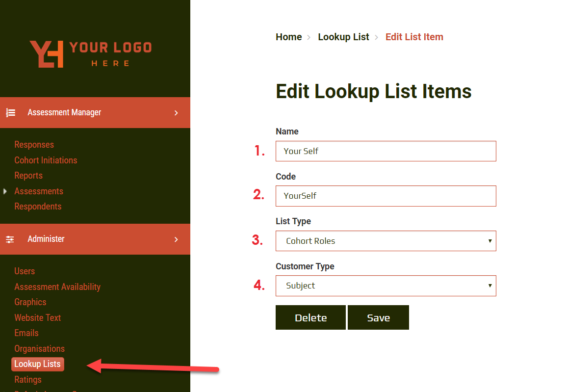
Task: Open the Assessment Manager menu header
Action: point(95,113)
